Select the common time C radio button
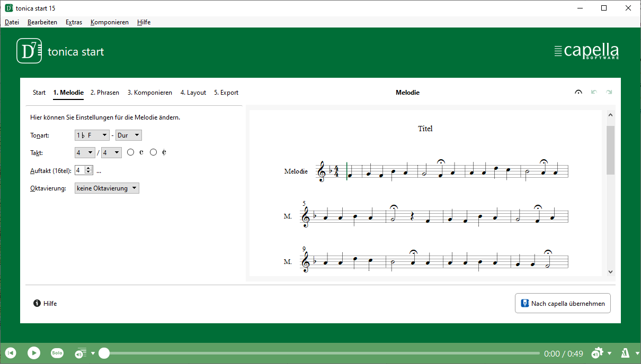The height and width of the screenshot is (364, 641). click(131, 152)
